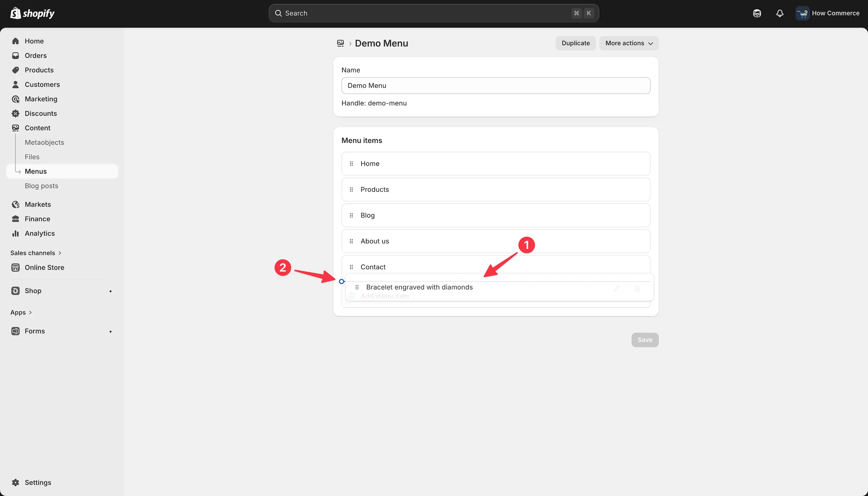Screen dimensions: 868x496
Task: Click the Home house icon in sidebar
Action: (x=15, y=41)
